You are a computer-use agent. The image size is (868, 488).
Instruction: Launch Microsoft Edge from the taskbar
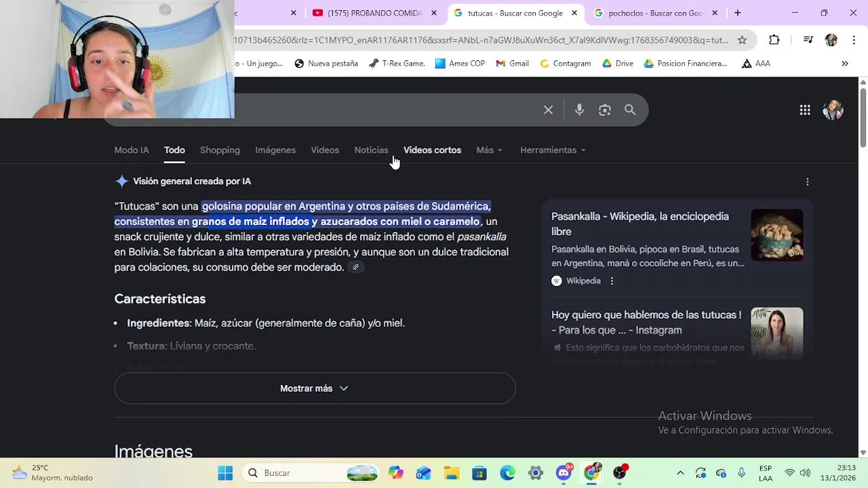click(507, 473)
